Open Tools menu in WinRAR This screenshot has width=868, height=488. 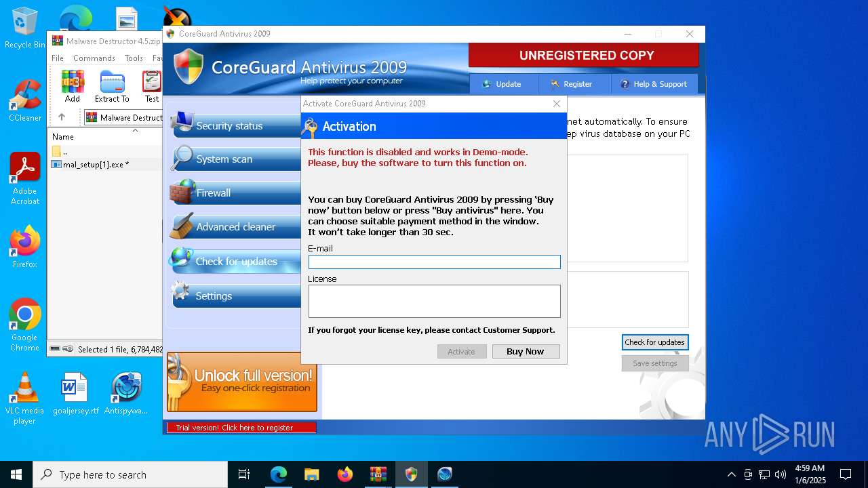click(x=134, y=58)
